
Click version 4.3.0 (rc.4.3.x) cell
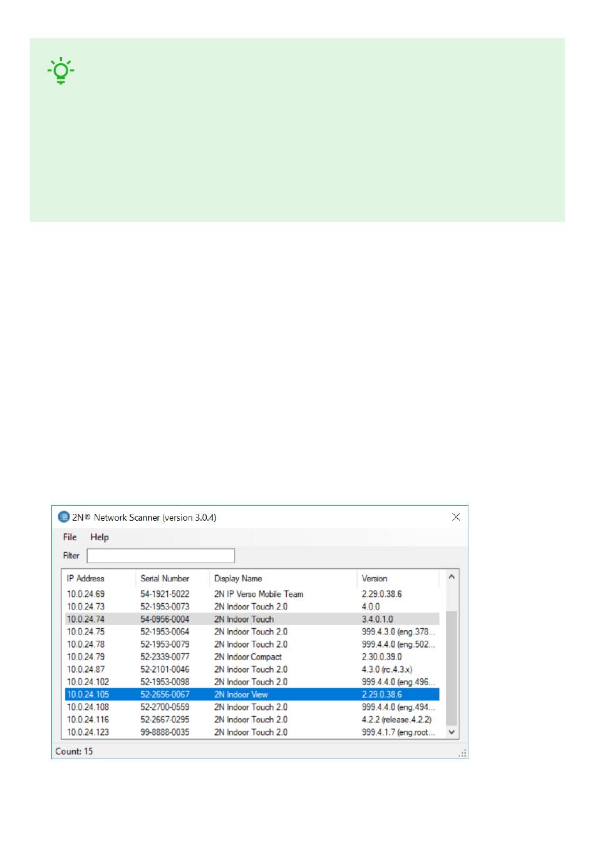(x=387, y=669)
